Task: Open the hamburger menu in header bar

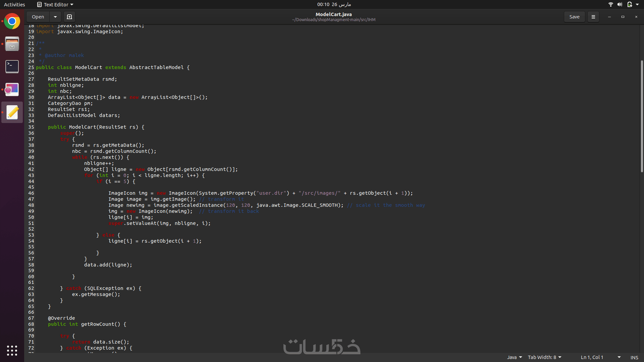Action: point(593,17)
